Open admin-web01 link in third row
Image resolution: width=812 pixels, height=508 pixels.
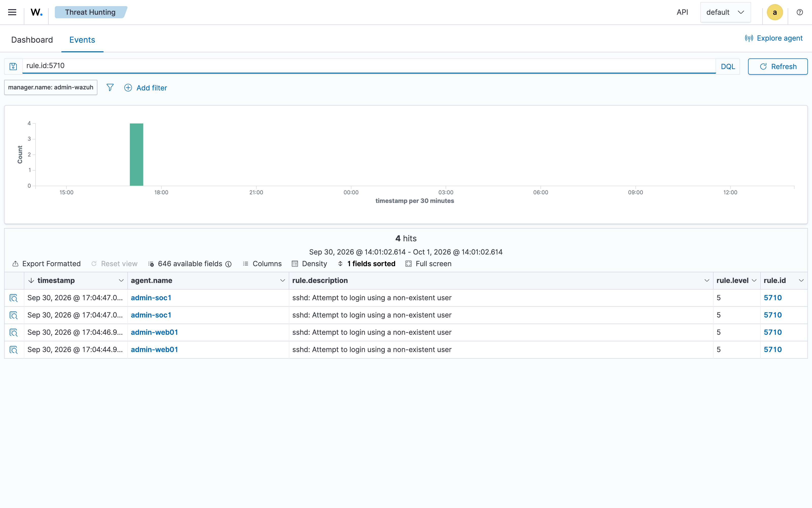pyautogui.click(x=154, y=333)
